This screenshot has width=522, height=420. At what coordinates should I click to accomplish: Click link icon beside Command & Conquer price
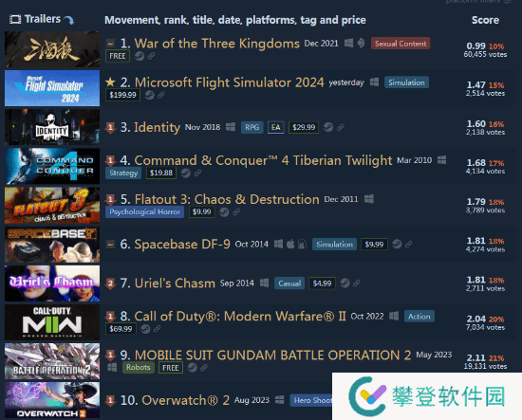tap(197, 173)
